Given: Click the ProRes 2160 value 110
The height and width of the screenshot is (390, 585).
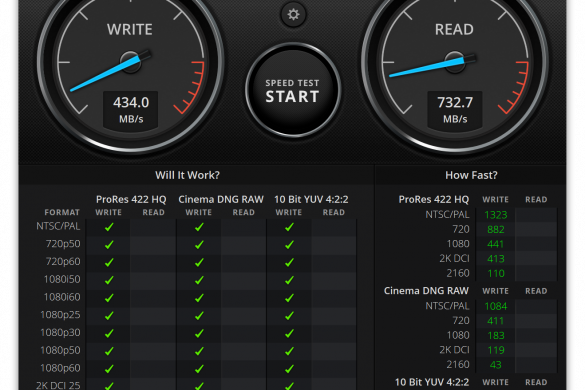Looking at the screenshot, I should [x=495, y=274].
